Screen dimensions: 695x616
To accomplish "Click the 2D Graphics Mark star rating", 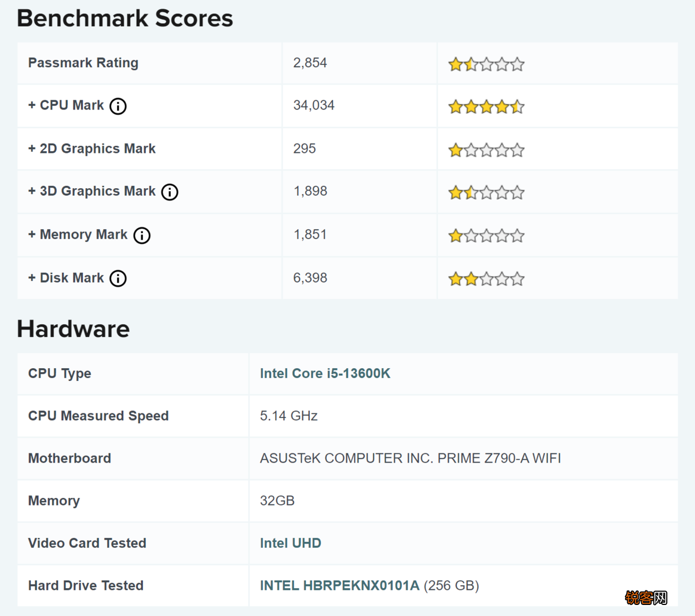I will click(487, 150).
